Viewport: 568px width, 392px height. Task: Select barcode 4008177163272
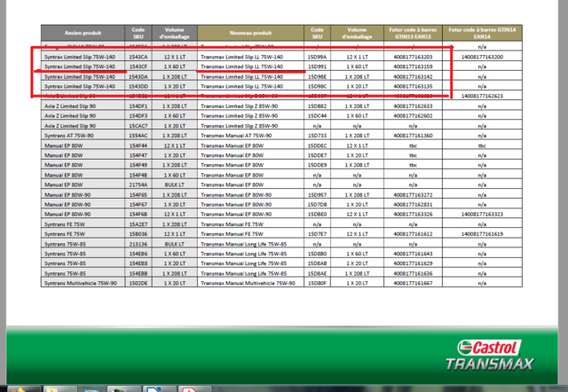pyautogui.click(x=413, y=195)
